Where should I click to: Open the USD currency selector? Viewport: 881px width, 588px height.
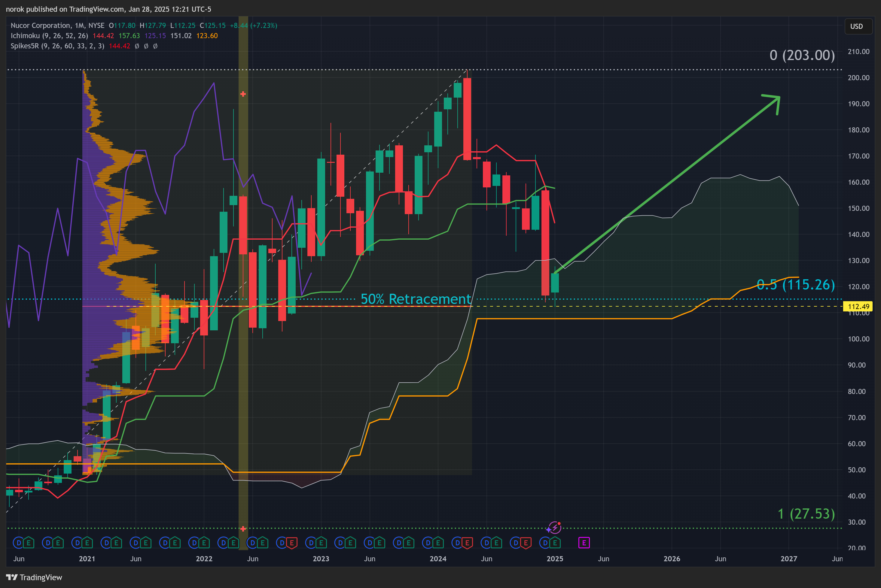[858, 26]
